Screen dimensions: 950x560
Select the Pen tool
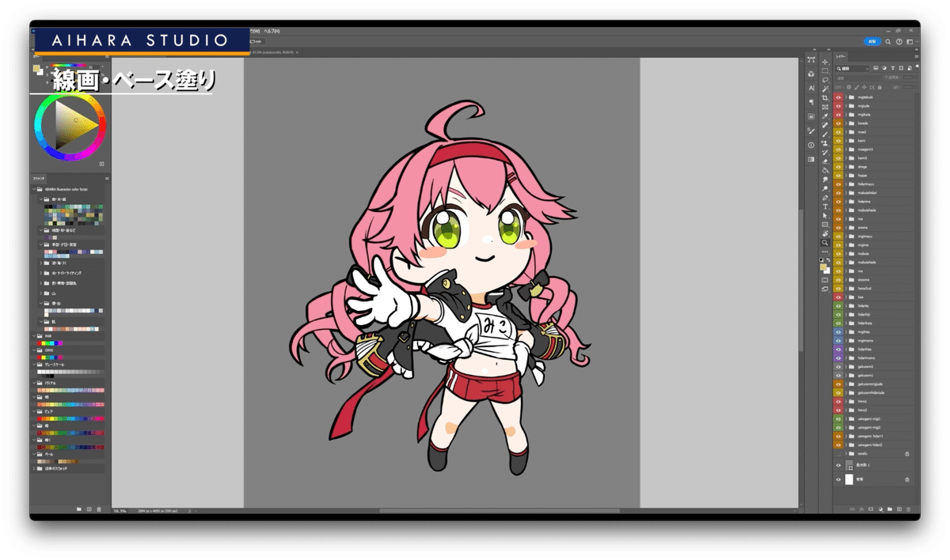[825, 197]
